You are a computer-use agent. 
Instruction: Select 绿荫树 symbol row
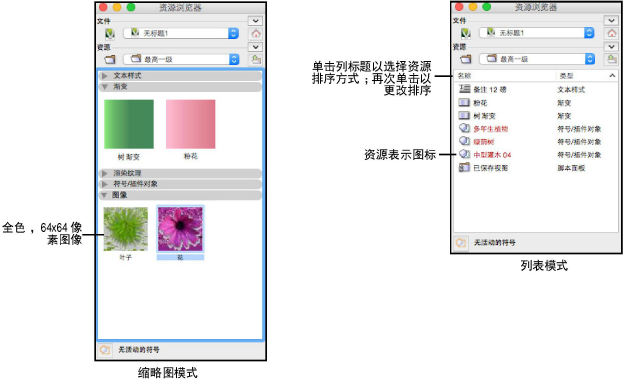click(x=536, y=141)
